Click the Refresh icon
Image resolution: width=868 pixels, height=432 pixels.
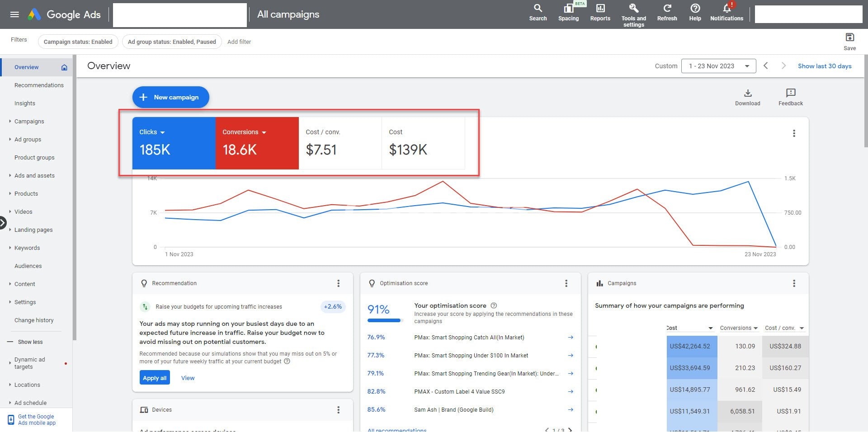point(667,9)
